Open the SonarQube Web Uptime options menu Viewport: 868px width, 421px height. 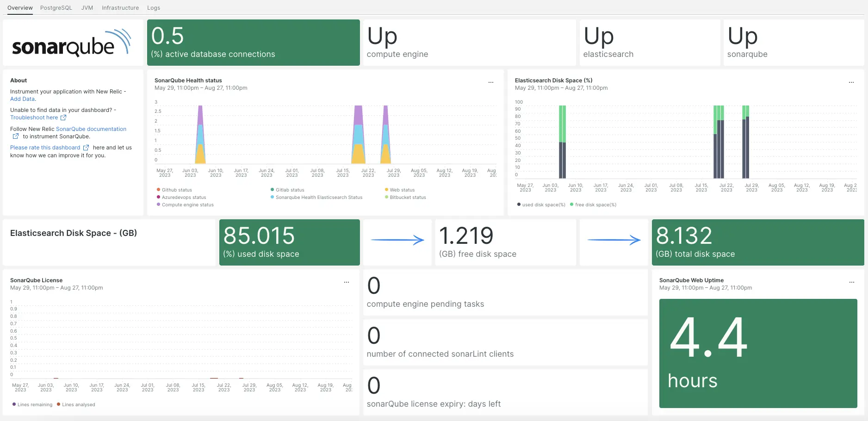(851, 282)
